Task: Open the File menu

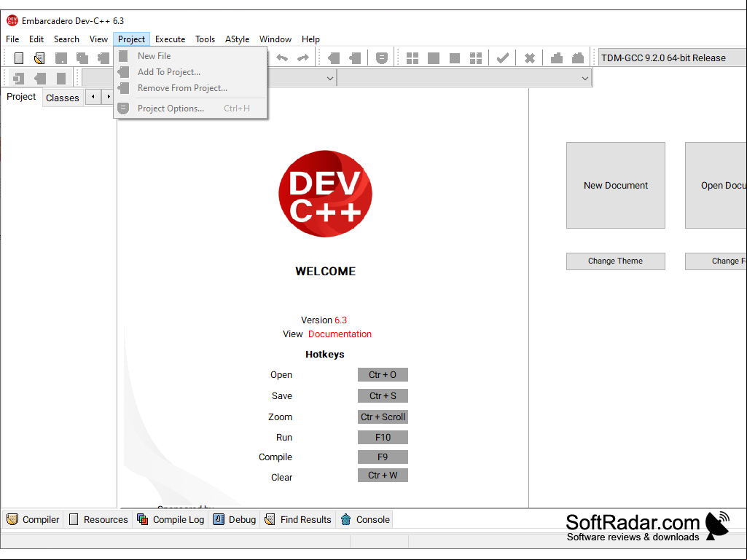Action: click(x=12, y=39)
